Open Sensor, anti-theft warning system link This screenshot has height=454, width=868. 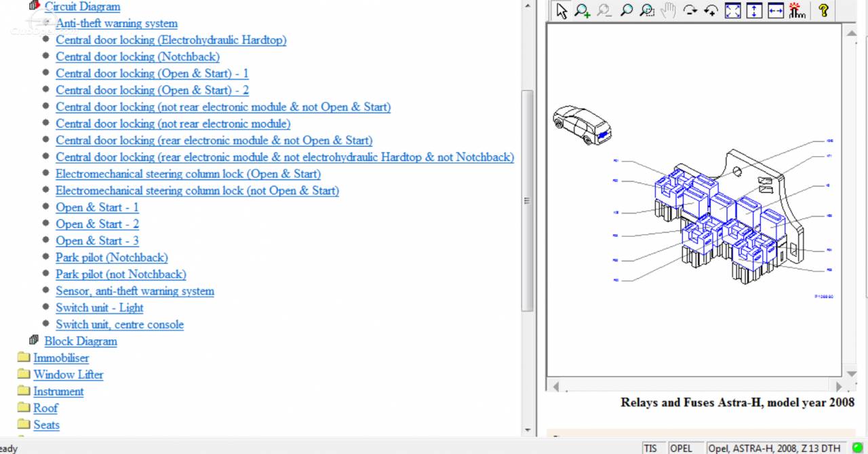click(x=135, y=291)
